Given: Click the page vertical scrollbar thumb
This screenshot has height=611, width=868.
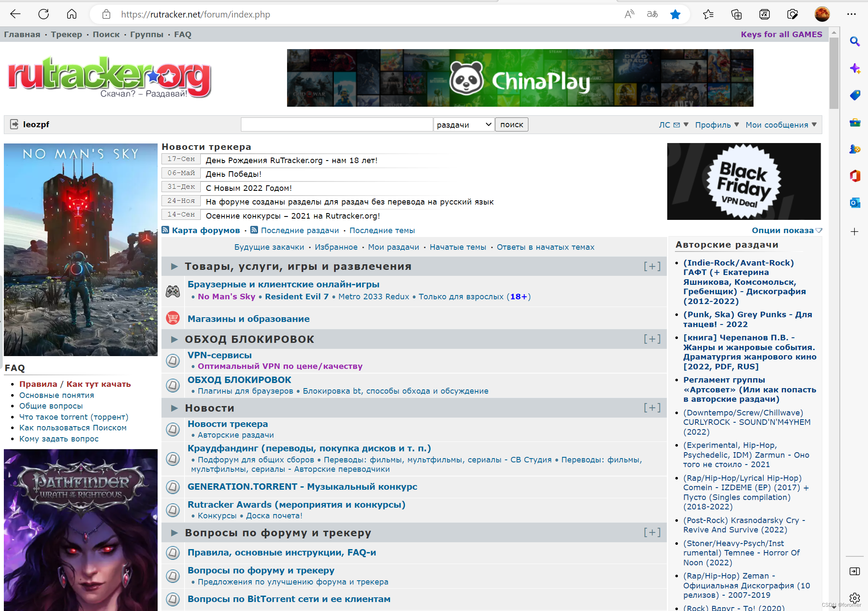Looking at the screenshot, I should click(x=834, y=73).
